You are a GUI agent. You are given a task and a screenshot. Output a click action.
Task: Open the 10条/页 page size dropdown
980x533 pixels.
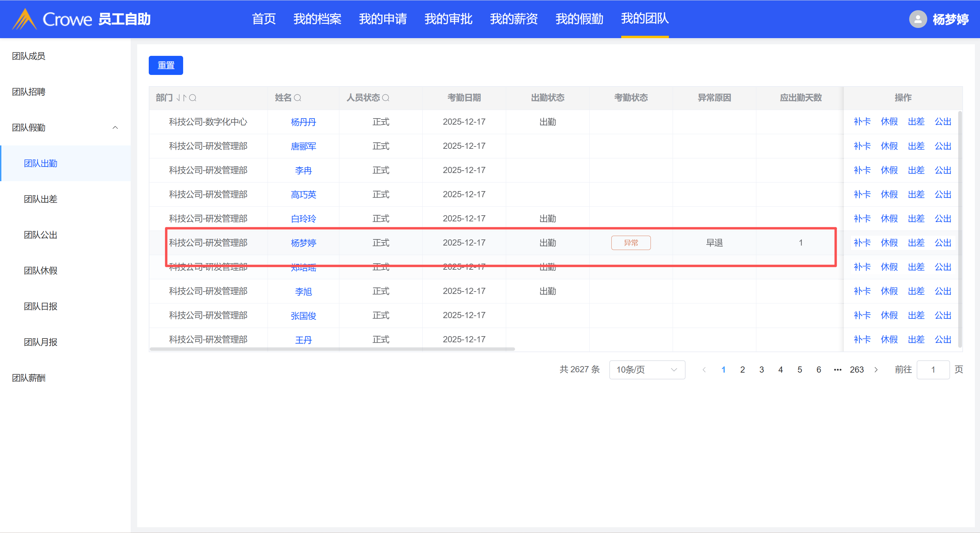[x=647, y=370]
